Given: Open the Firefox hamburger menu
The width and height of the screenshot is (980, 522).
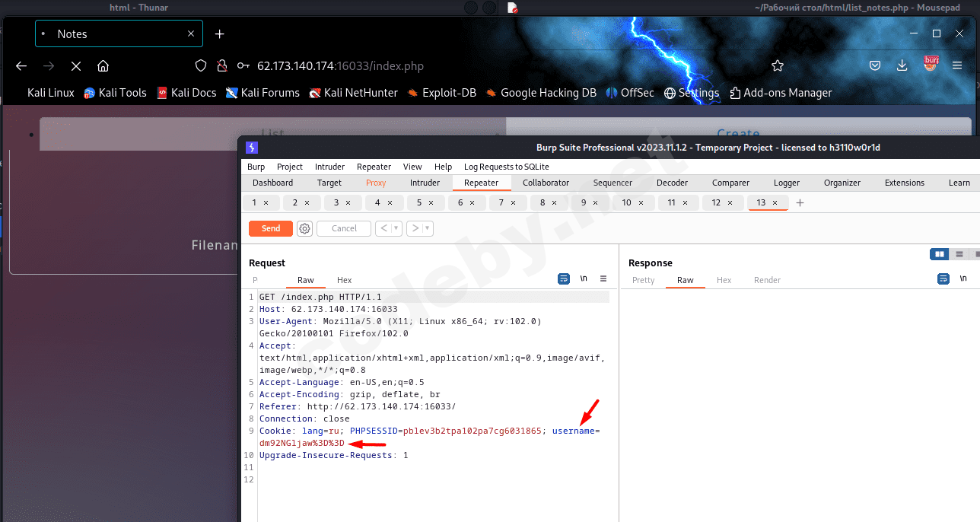Looking at the screenshot, I should (957, 66).
